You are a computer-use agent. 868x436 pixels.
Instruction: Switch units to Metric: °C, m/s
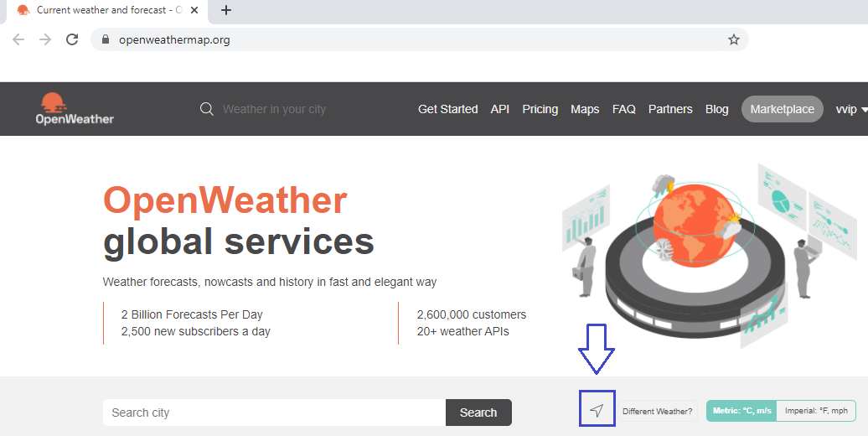click(741, 411)
